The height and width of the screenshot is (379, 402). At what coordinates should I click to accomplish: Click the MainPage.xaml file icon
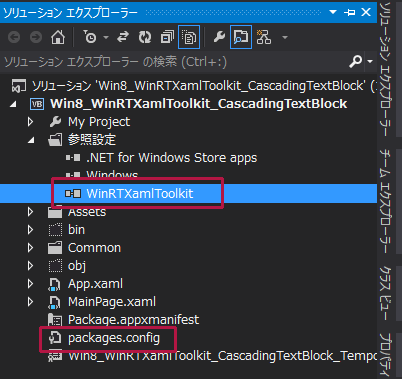pos(54,302)
